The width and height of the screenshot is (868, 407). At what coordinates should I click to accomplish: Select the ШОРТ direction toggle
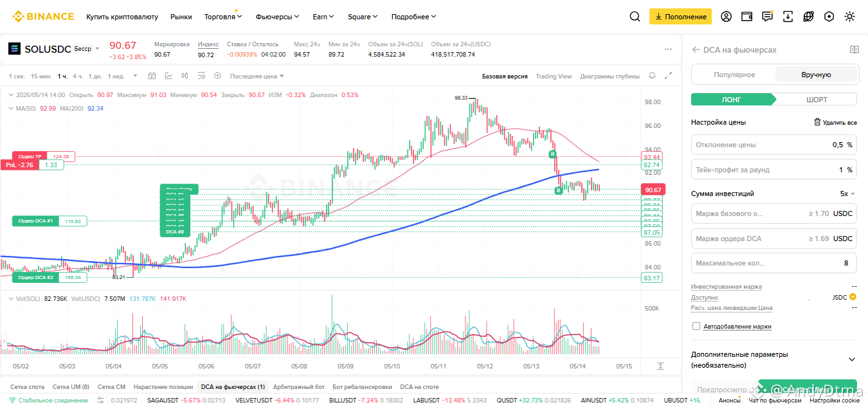click(x=817, y=100)
